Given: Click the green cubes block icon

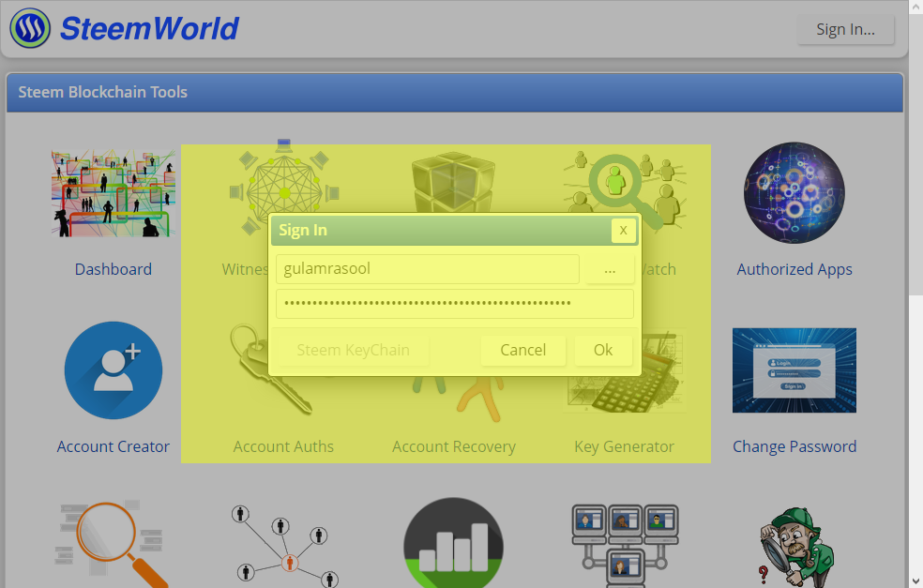Looking at the screenshot, I should pos(454,181).
